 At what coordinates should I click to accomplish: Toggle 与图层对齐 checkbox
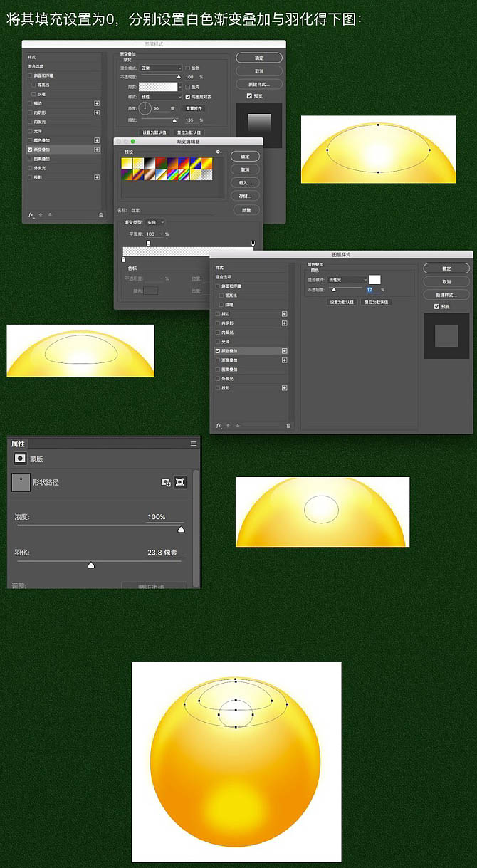pos(187,96)
